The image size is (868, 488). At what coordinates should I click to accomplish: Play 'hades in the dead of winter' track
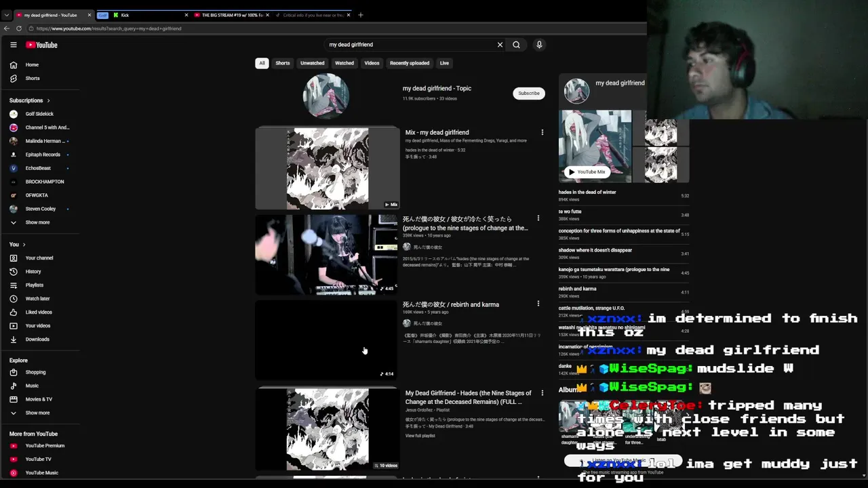pos(624,196)
